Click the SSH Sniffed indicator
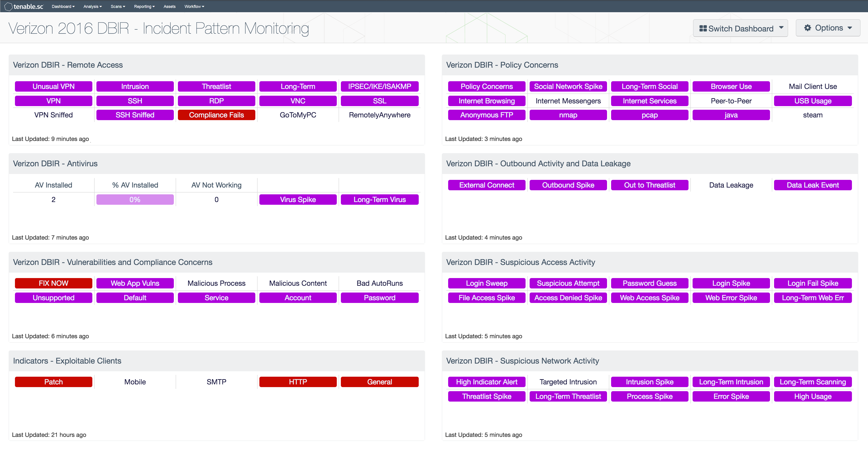 135,115
